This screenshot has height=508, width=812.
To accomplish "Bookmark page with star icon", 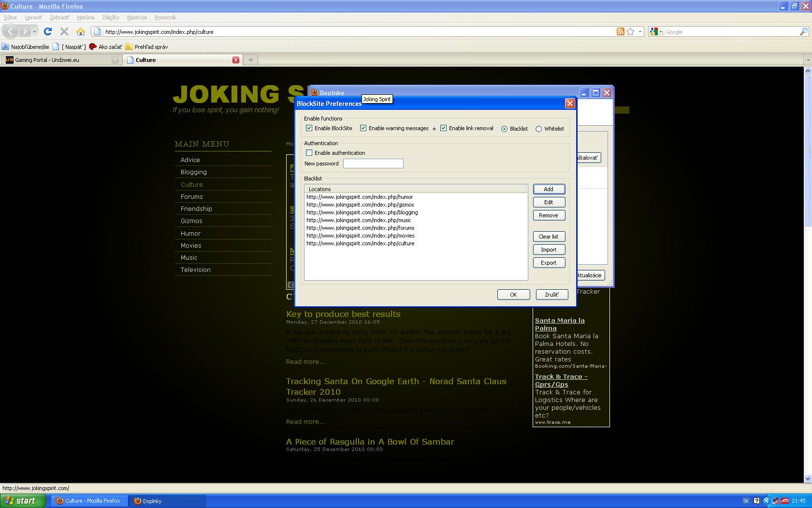I will click(630, 32).
